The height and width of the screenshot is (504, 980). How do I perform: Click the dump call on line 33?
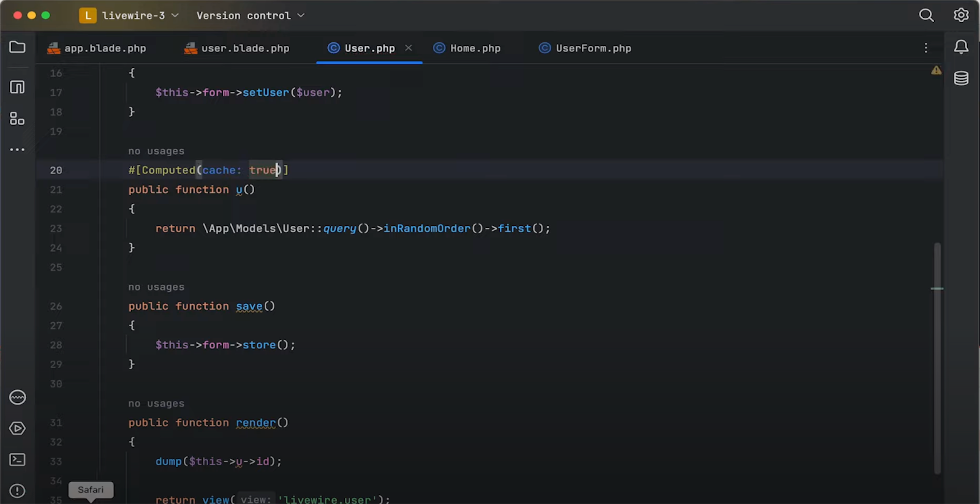coord(168,461)
